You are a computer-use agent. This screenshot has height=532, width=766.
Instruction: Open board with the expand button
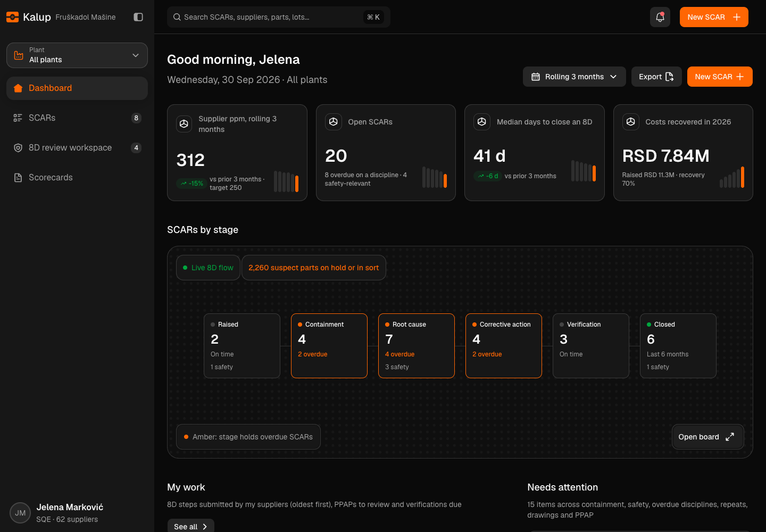point(707,437)
